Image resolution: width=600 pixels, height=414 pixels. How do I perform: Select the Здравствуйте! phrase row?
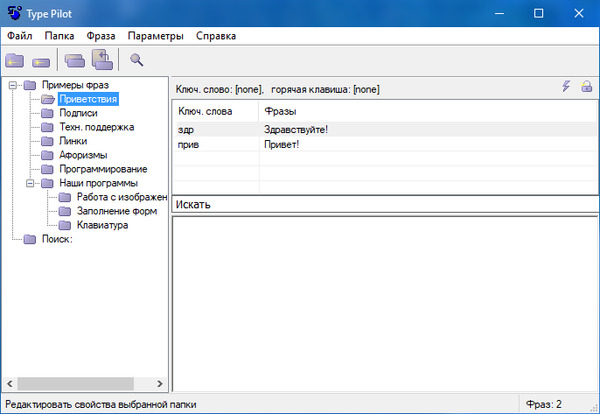pyautogui.click(x=295, y=129)
